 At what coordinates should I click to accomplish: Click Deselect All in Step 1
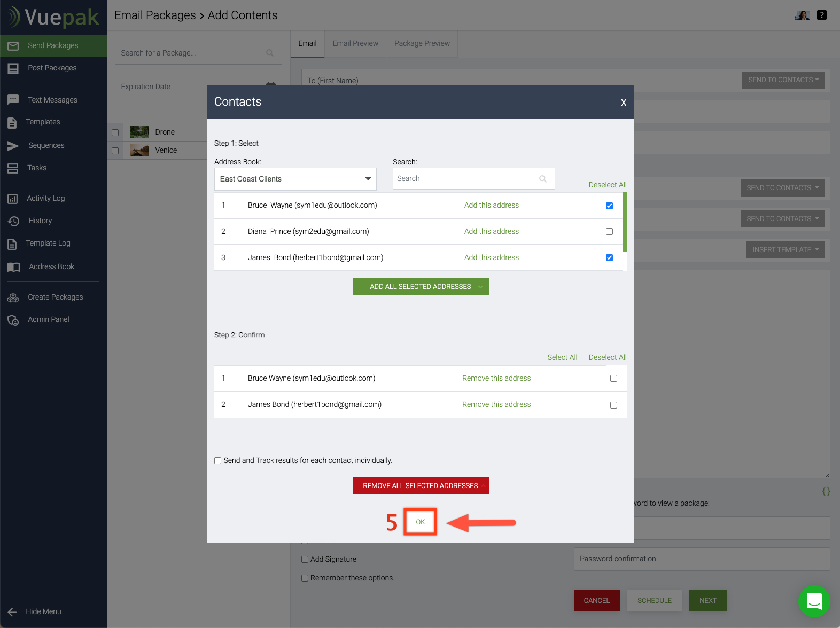tap(608, 185)
